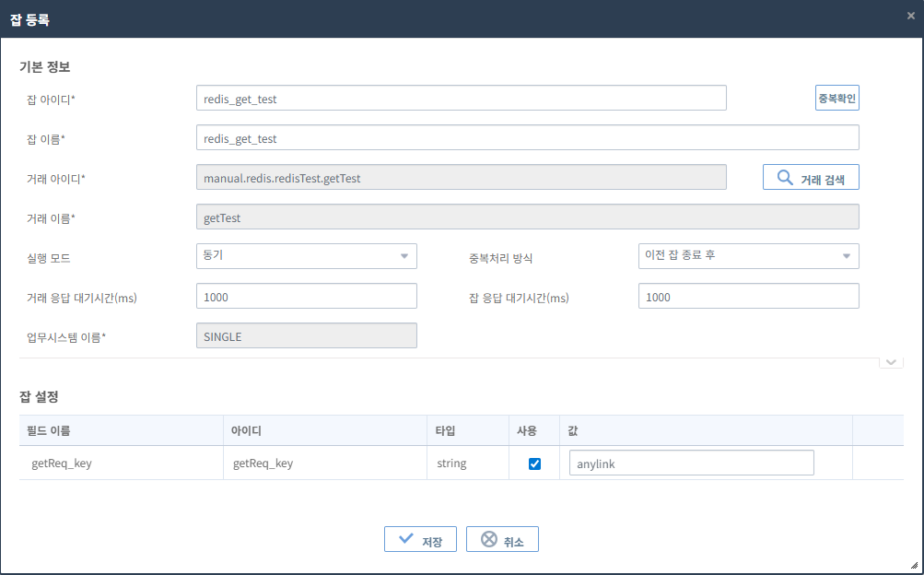
Task: Click the 타입 column header
Action: point(446,430)
